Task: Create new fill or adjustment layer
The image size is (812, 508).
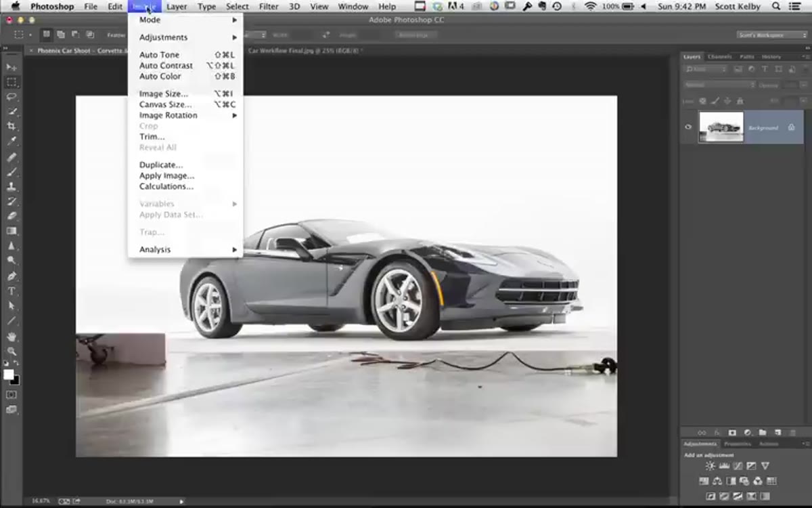Action: [x=747, y=432]
